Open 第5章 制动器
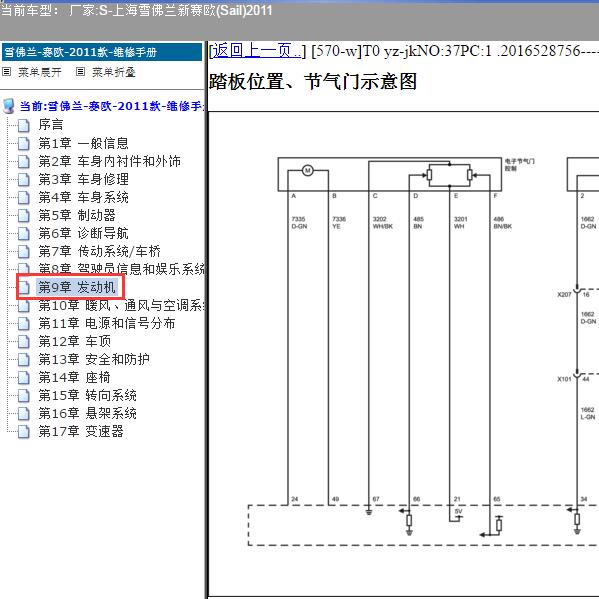Screen dimensions: 599x599 pos(77,215)
